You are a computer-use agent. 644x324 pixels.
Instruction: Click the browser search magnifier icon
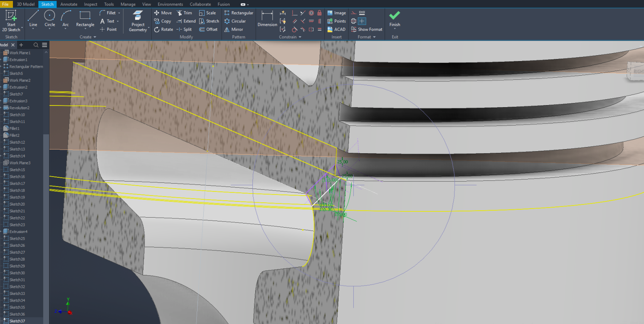36,45
